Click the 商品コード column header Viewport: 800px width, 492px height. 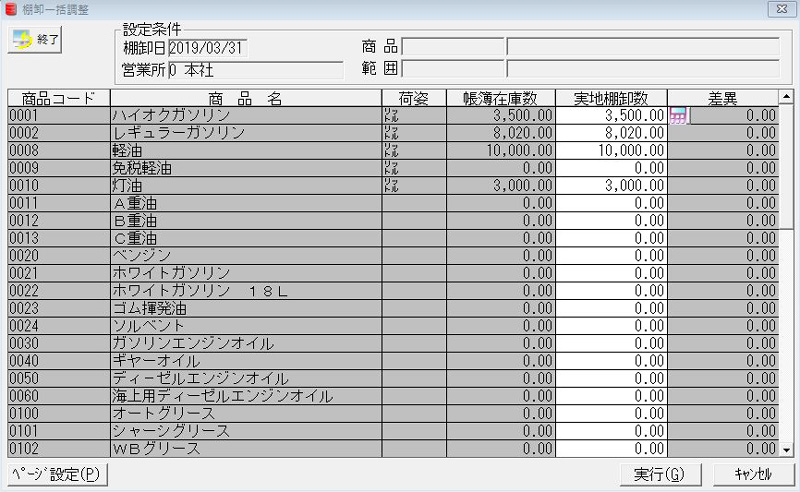58,98
